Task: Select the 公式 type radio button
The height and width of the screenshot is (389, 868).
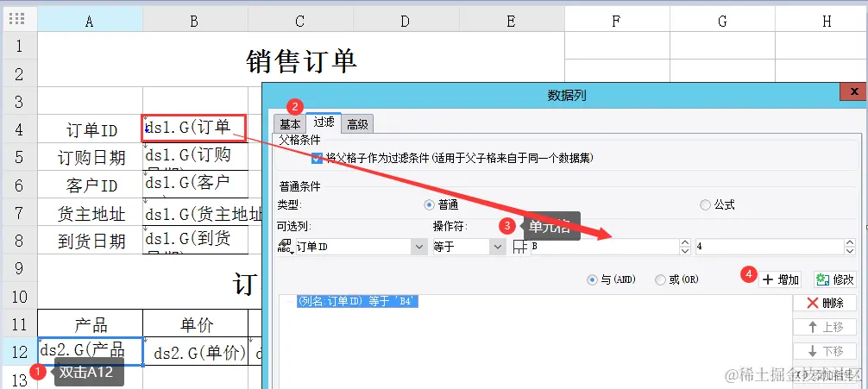Action: (705, 204)
